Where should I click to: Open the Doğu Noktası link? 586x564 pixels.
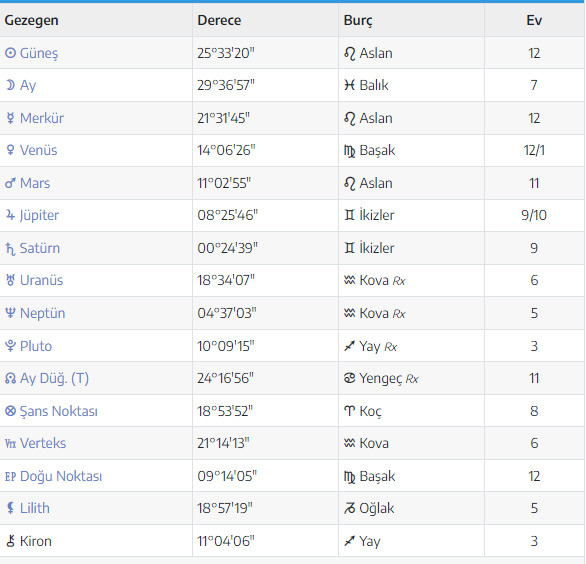61,477
